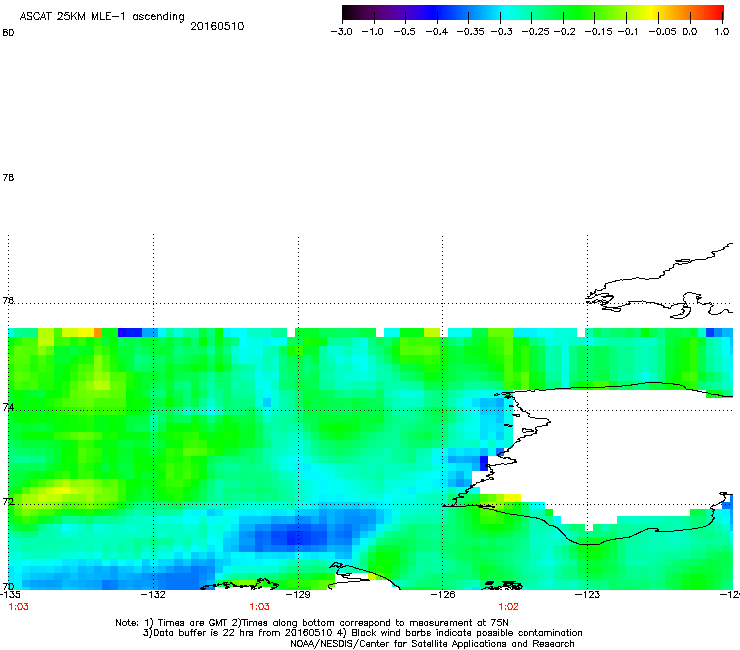Click the "-0.3" color scale label
740x650 pixels.
(x=502, y=32)
